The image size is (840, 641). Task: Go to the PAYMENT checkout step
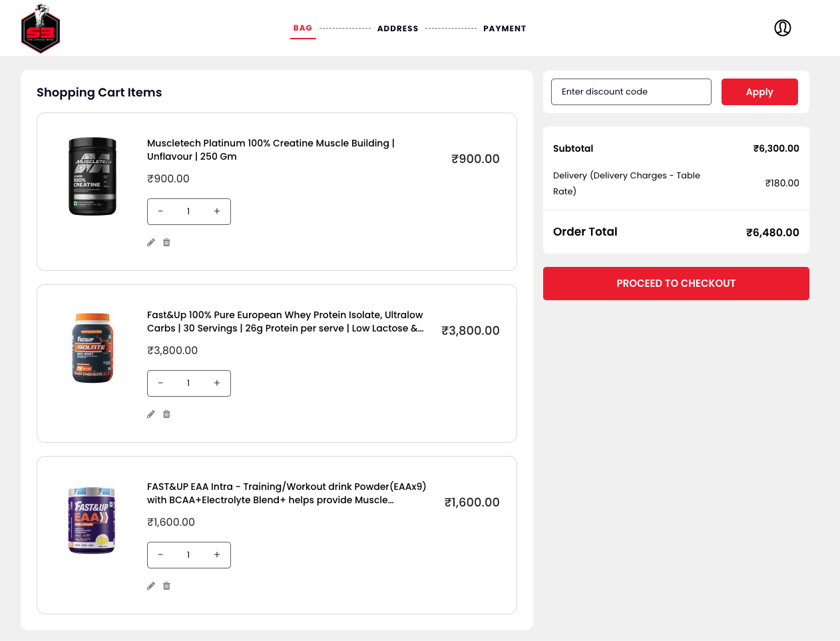pyautogui.click(x=505, y=29)
